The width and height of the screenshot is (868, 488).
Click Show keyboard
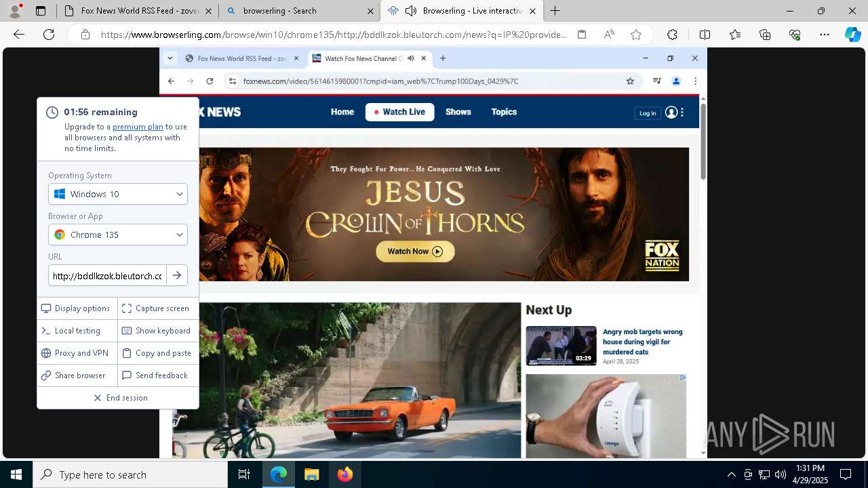[158, 331]
